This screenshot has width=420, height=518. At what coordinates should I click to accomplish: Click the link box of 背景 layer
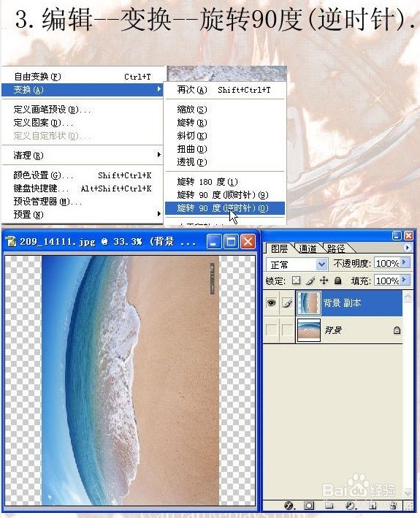[x=287, y=330]
